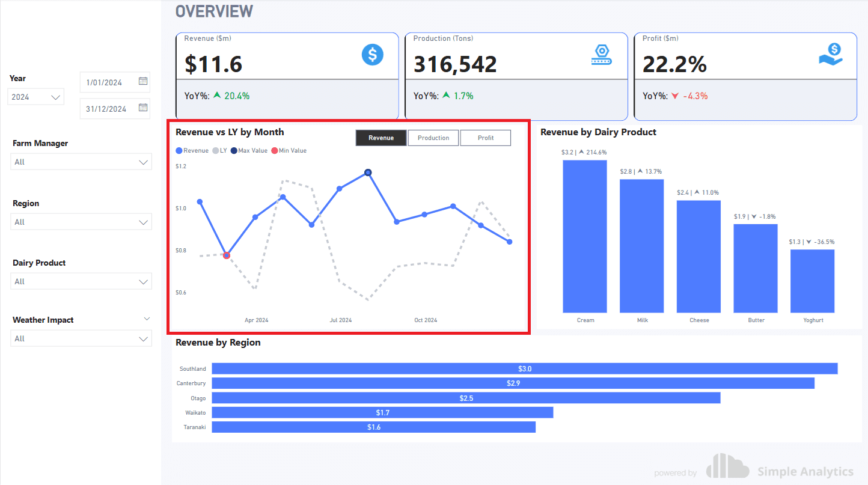868x485 pixels.
Task: Open the Year 2024 dropdown
Action: pos(36,97)
